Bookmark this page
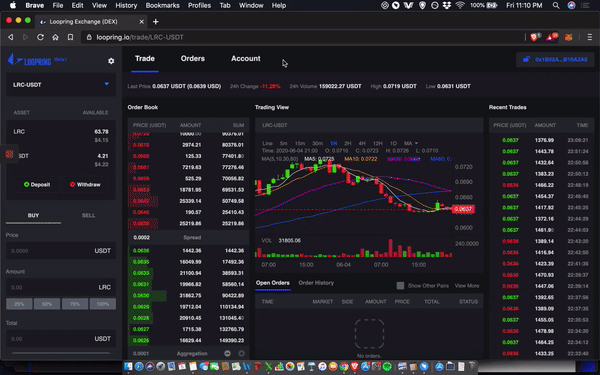Viewport: 600px width, 375px height. click(70, 37)
